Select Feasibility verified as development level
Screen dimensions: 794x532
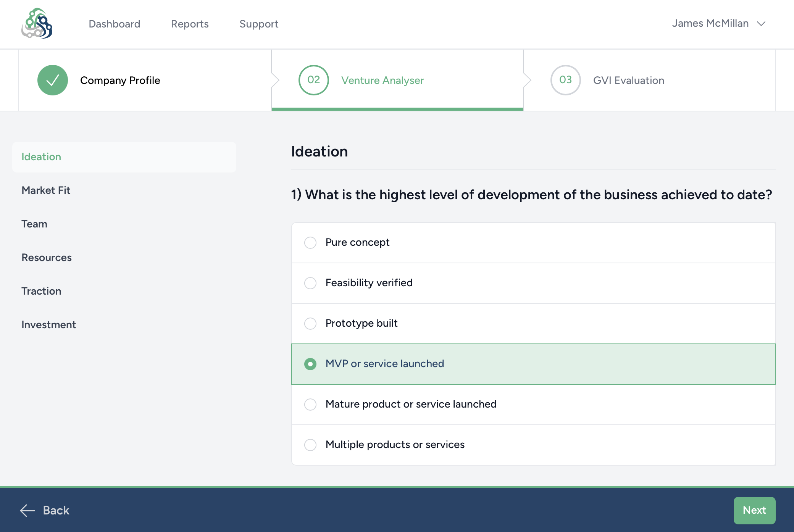coord(310,283)
